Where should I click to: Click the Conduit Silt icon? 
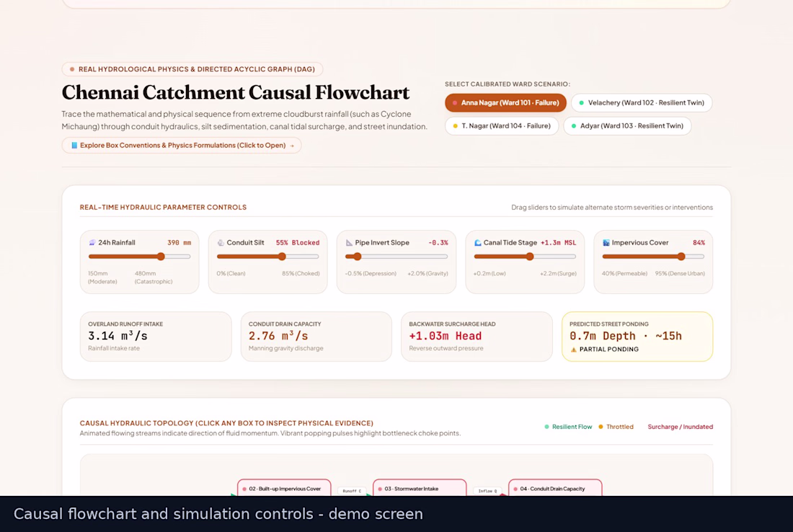(x=221, y=243)
